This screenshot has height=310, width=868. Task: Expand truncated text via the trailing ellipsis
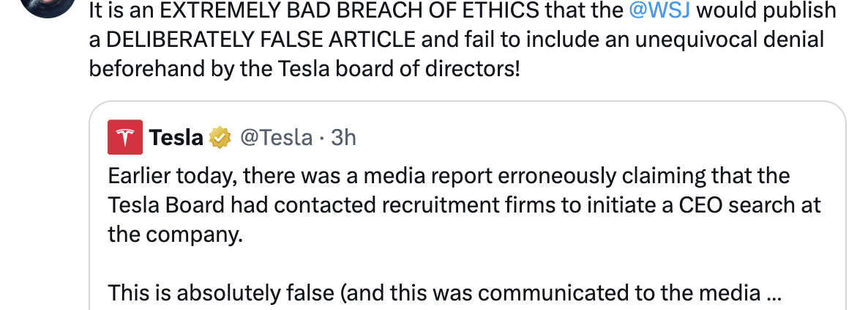[x=773, y=293]
